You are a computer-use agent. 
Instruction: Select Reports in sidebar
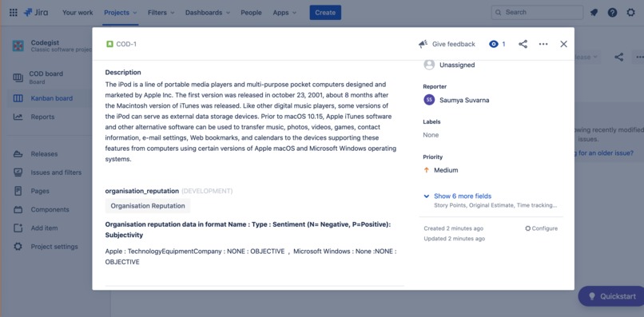(x=42, y=117)
